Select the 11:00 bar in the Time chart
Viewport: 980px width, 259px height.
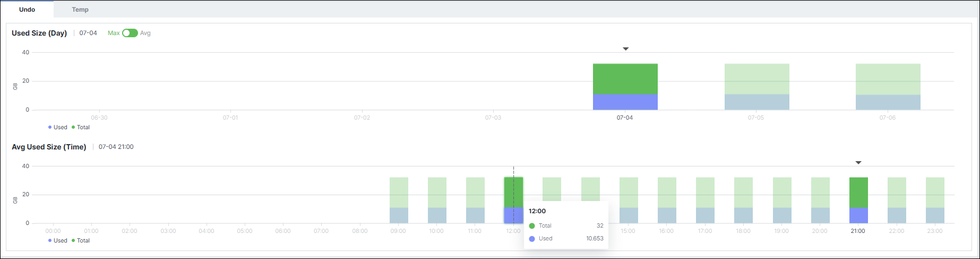click(x=475, y=200)
